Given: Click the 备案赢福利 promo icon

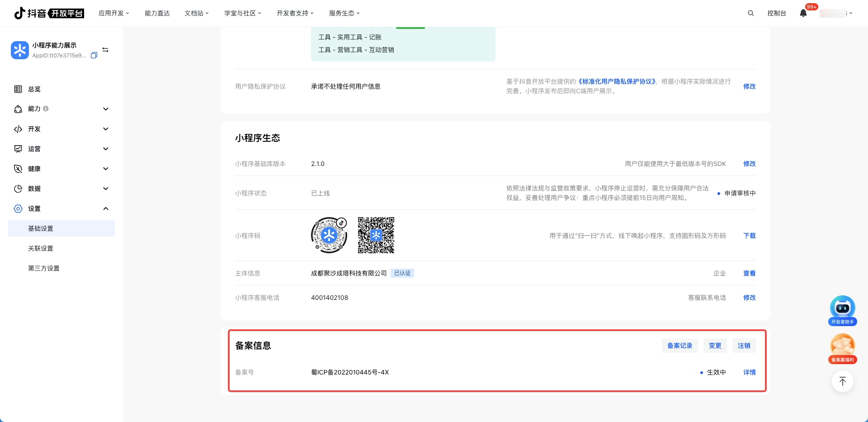Looking at the screenshot, I should 842,348.
